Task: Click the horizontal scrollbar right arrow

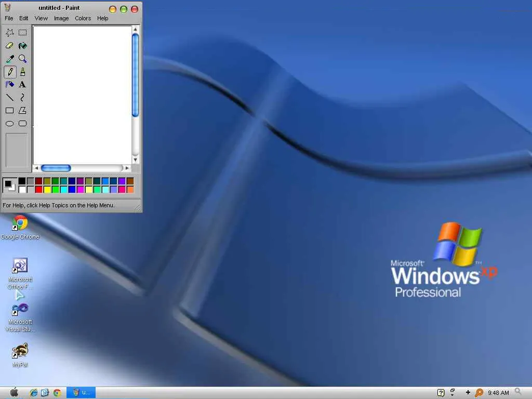Action: pos(127,168)
